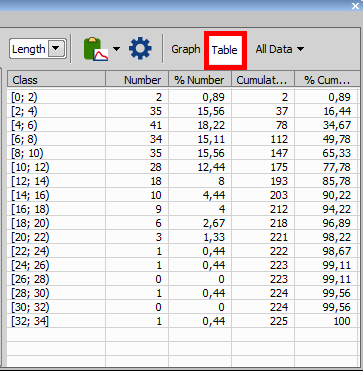Screen dimensions: 363x371
Task: Click the Number column header
Action: coord(137,80)
